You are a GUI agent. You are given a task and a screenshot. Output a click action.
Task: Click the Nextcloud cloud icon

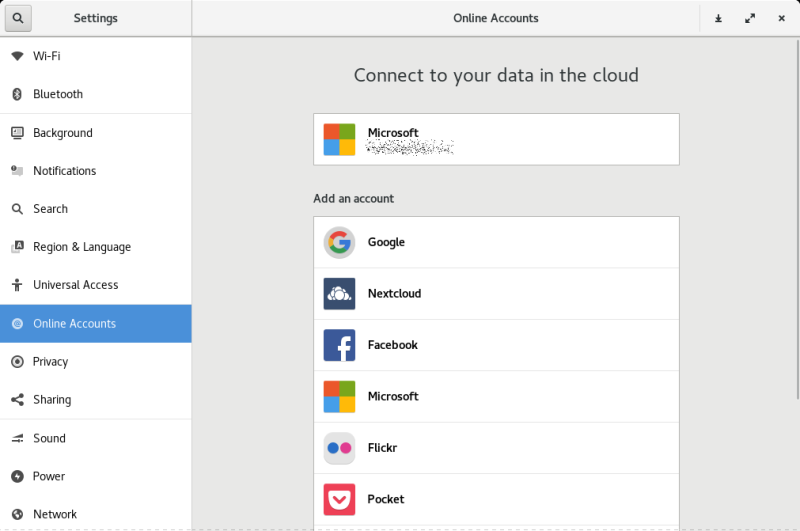coord(339,294)
